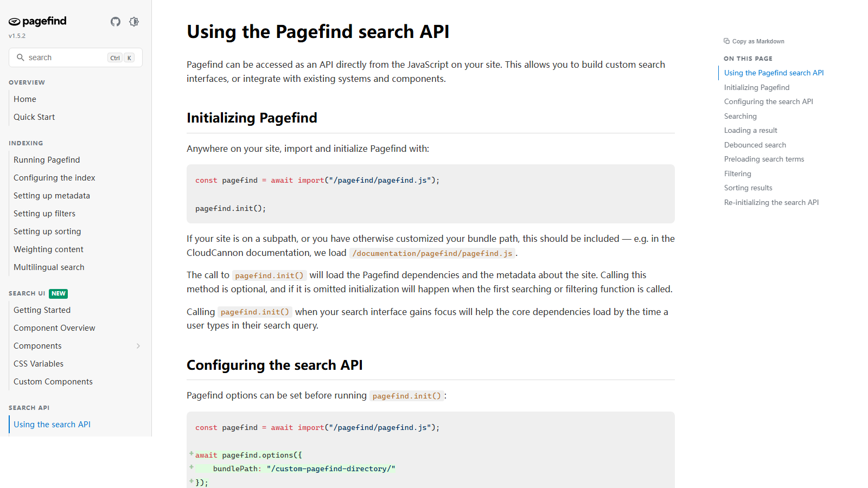Toggle the light/dark theme icon
Image resolution: width=868 pixels, height=488 pixels.
(134, 22)
